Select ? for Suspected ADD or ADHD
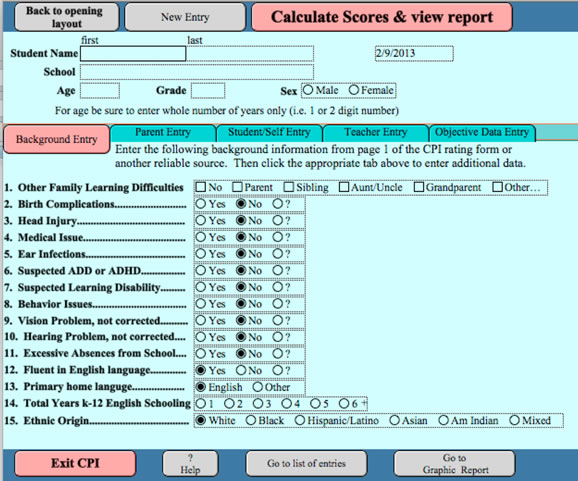This screenshot has height=481, width=578. coord(278,270)
